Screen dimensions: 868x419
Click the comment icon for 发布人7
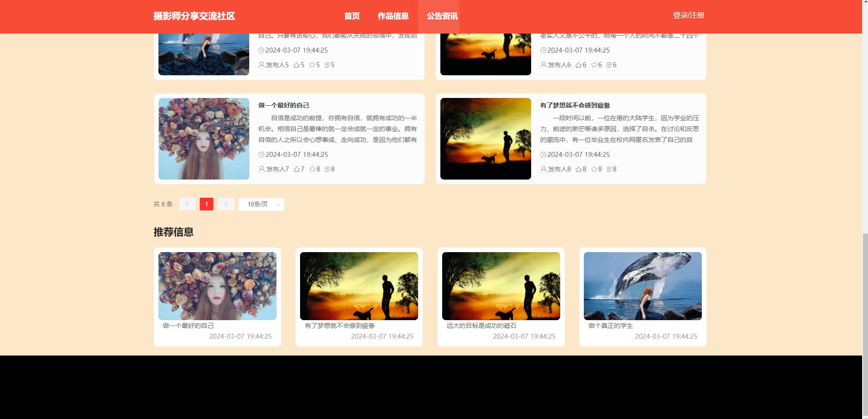327,169
